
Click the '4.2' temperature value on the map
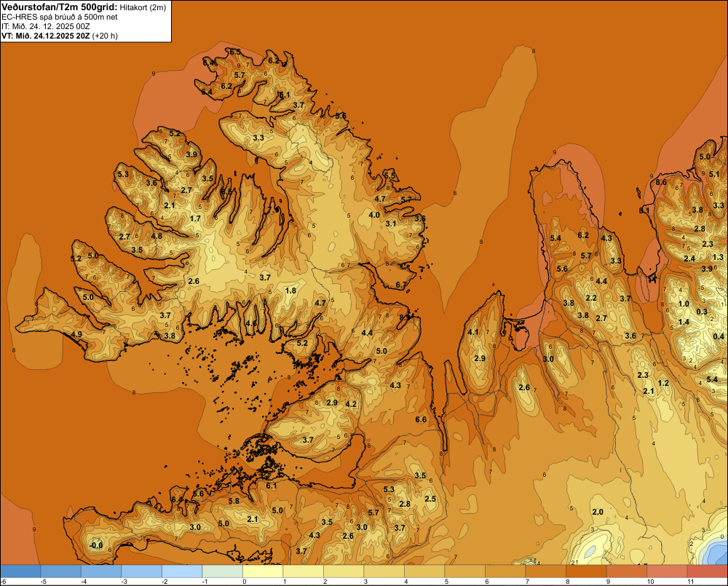click(x=351, y=404)
